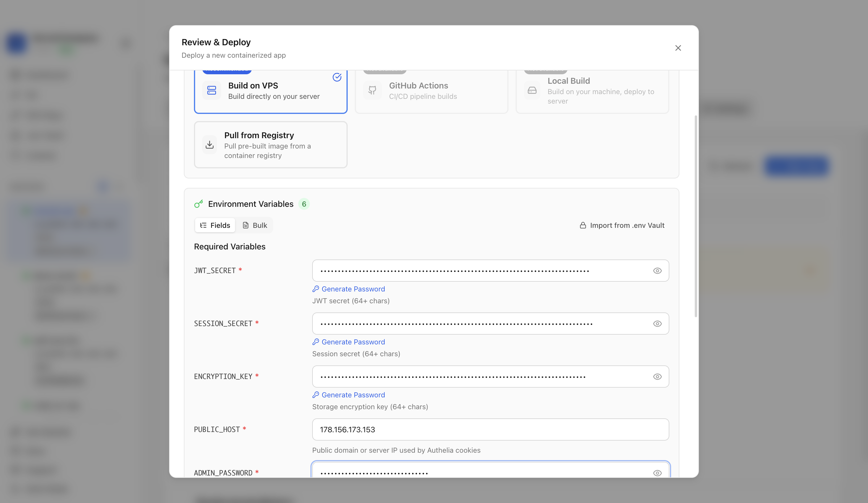868x503 pixels.
Task: Click the Build on VPS server icon
Action: point(211,90)
